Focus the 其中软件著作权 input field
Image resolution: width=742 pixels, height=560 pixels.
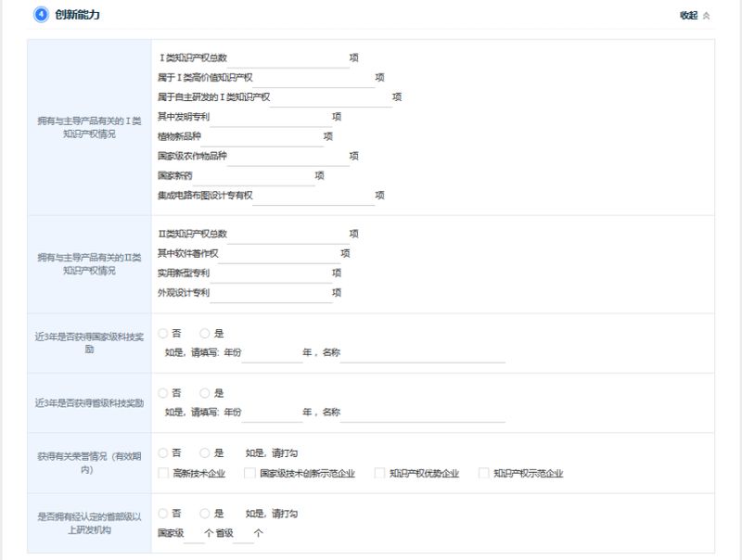point(278,253)
